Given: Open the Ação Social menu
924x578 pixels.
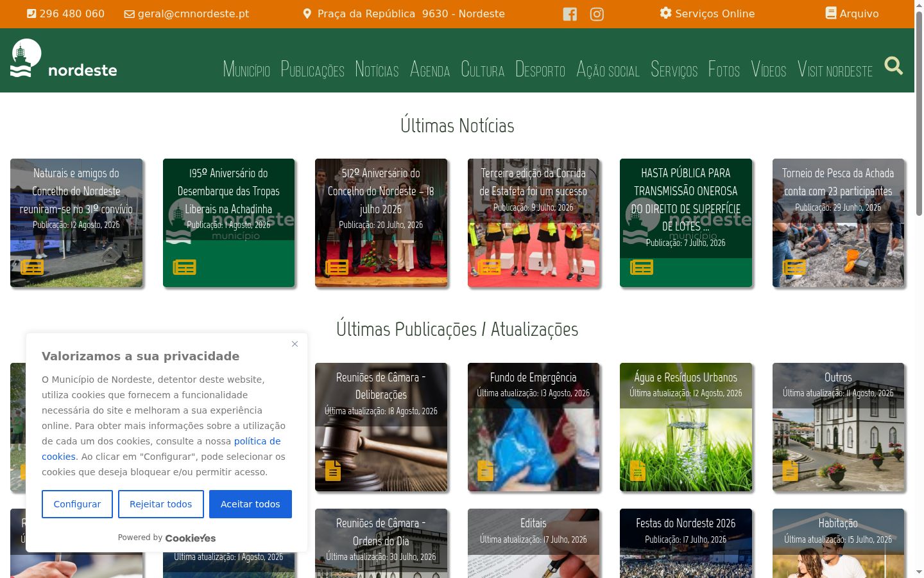Looking at the screenshot, I should (x=608, y=69).
